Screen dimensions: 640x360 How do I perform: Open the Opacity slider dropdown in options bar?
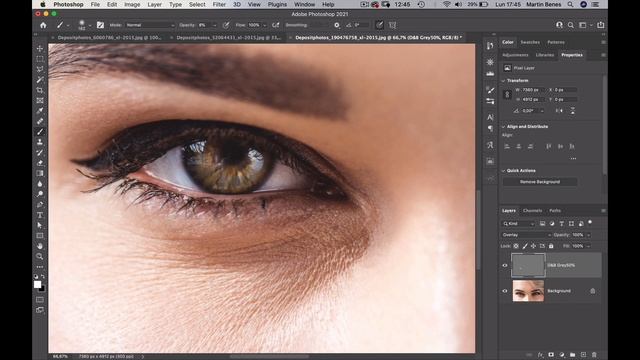coord(214,25)
